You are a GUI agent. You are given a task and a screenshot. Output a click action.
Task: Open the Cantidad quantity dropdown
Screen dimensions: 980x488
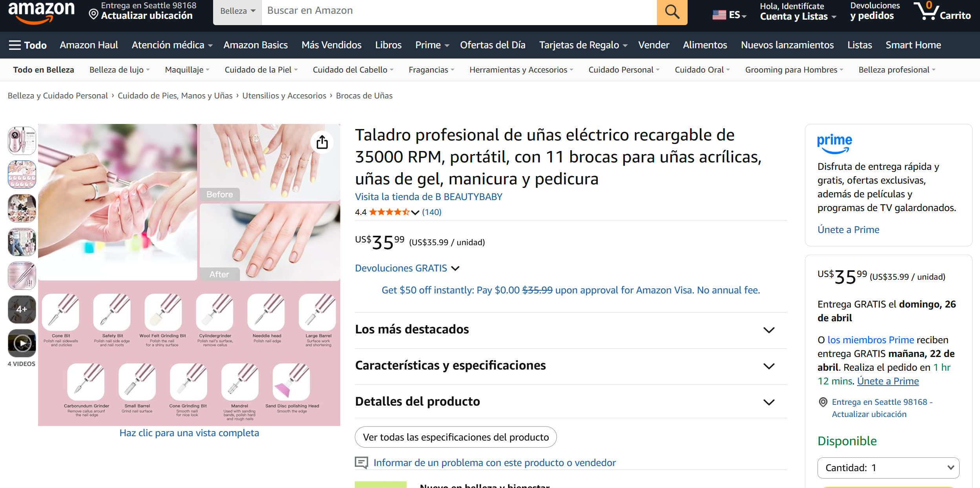point(888,468)
